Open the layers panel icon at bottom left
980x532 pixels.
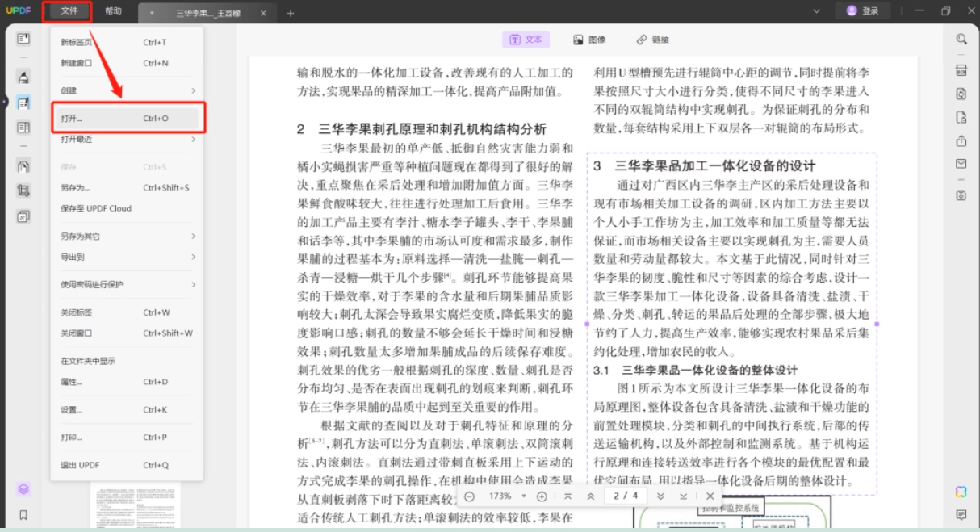(23, 489)
